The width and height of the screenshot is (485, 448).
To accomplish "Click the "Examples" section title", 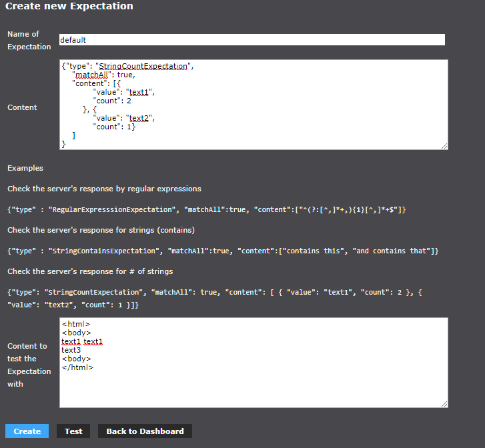I will (25, 168).
